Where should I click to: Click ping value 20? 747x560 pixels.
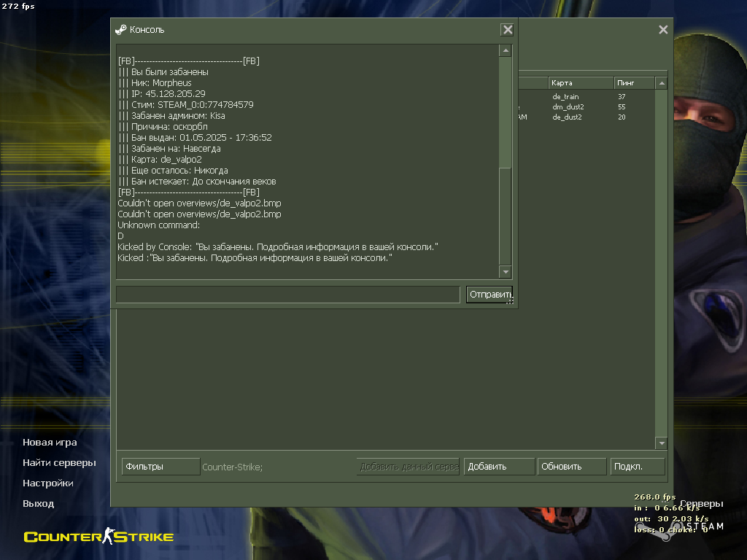(622, 117)
